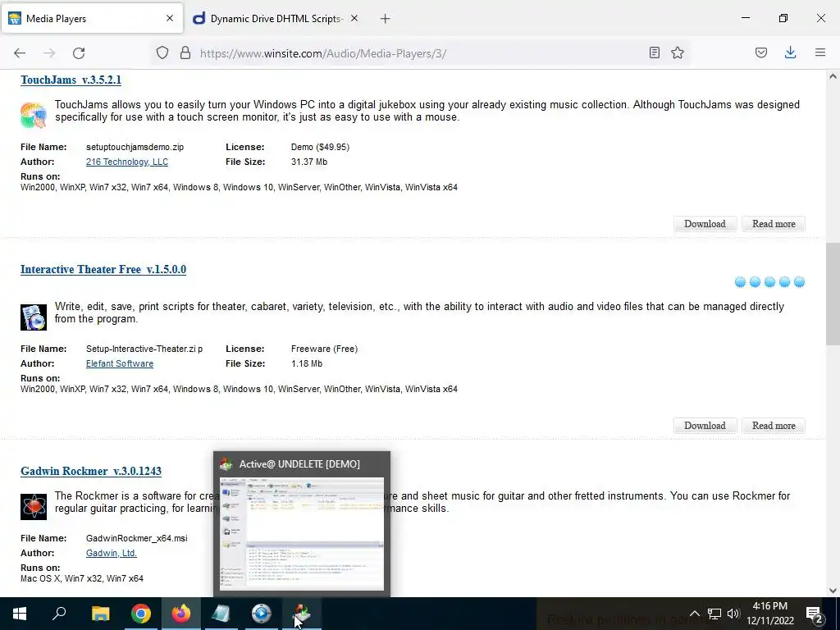The height and width of the screenshot is (630, 840).
Task: Click file name setuptouchjamsdemo.zip
Action: tap(135, 148)
